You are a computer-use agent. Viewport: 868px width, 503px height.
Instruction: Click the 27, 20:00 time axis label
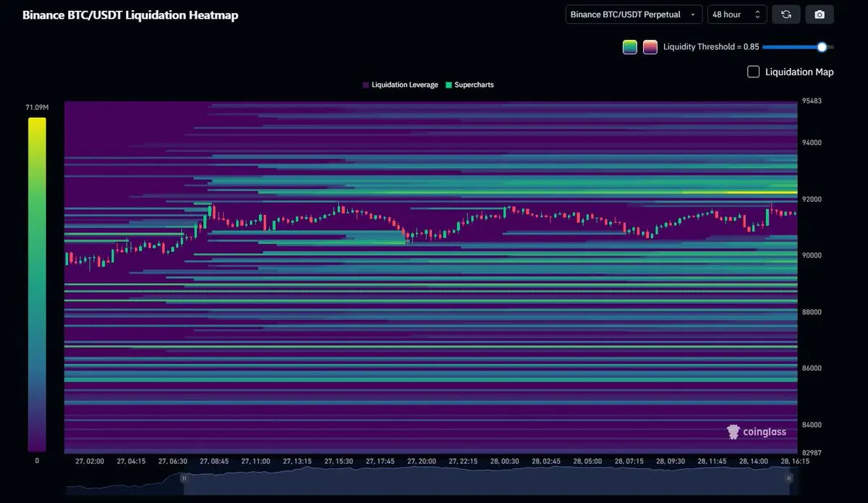[422, 461]
